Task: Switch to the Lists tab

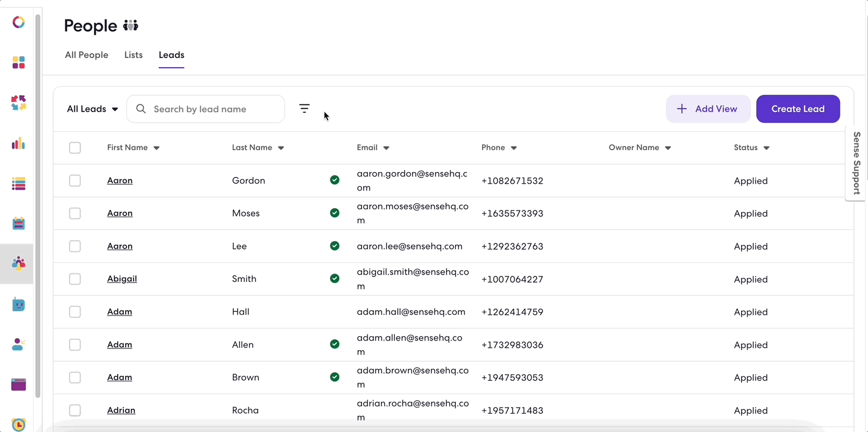Action: tap(134, 55)
